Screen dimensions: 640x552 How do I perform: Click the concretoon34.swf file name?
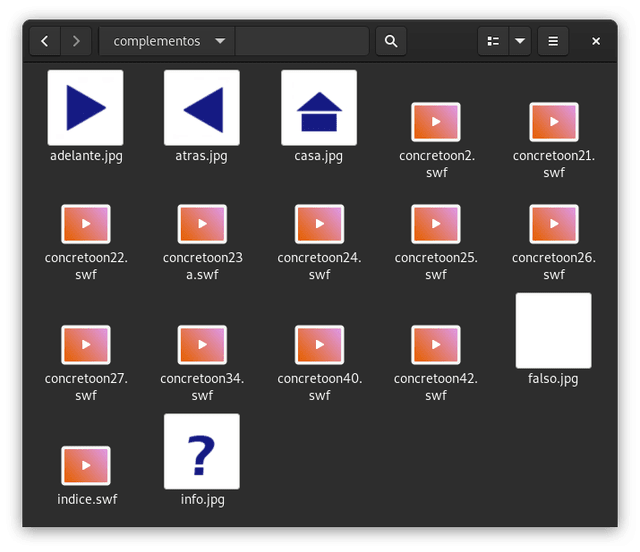tap(202, 387)
